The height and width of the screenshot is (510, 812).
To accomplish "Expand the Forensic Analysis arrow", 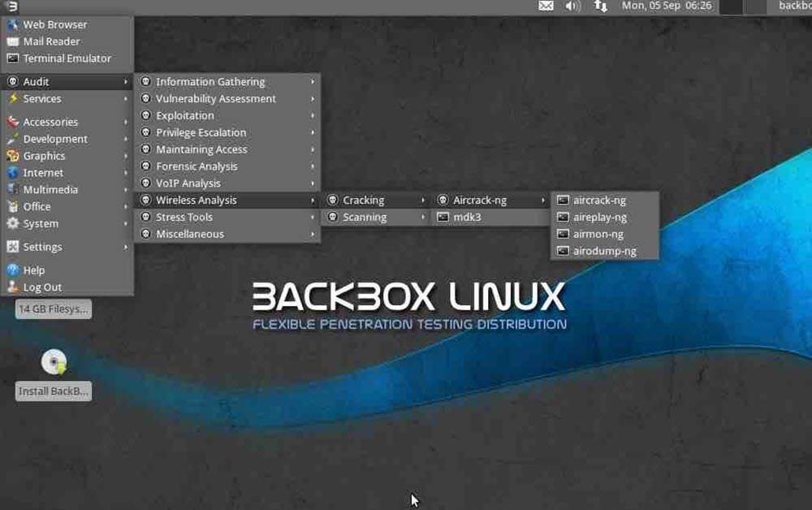I will pyautogui.click(x=313, y=166).
